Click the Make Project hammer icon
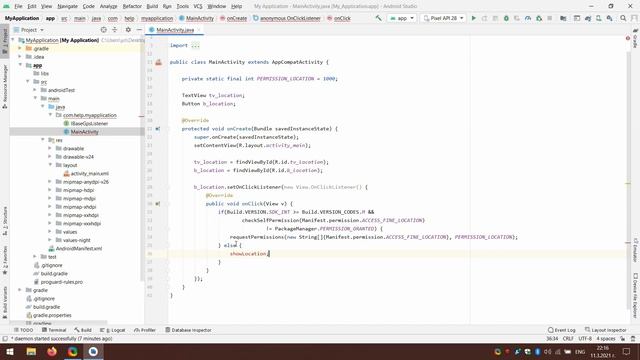 tap(378, 18)
